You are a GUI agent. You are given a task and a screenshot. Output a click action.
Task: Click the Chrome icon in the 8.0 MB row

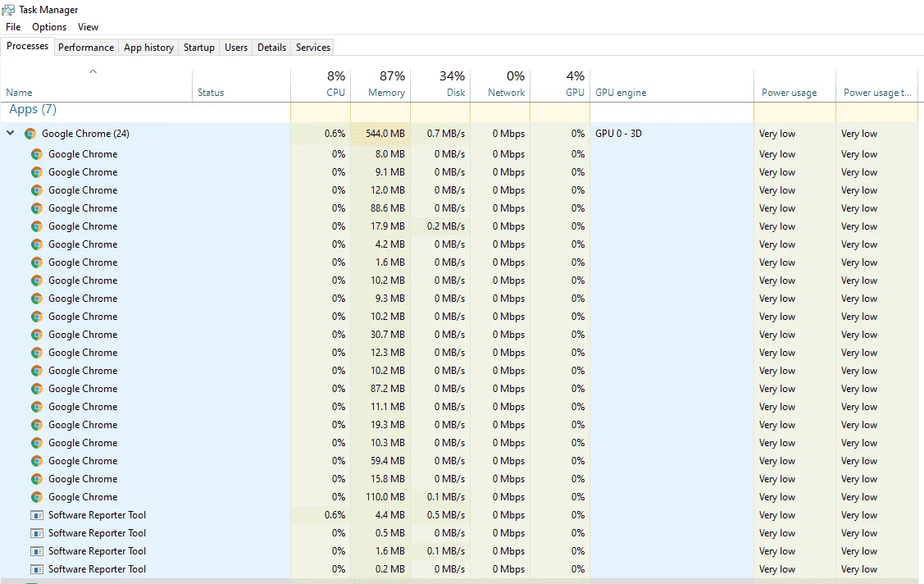pos(37,154)
